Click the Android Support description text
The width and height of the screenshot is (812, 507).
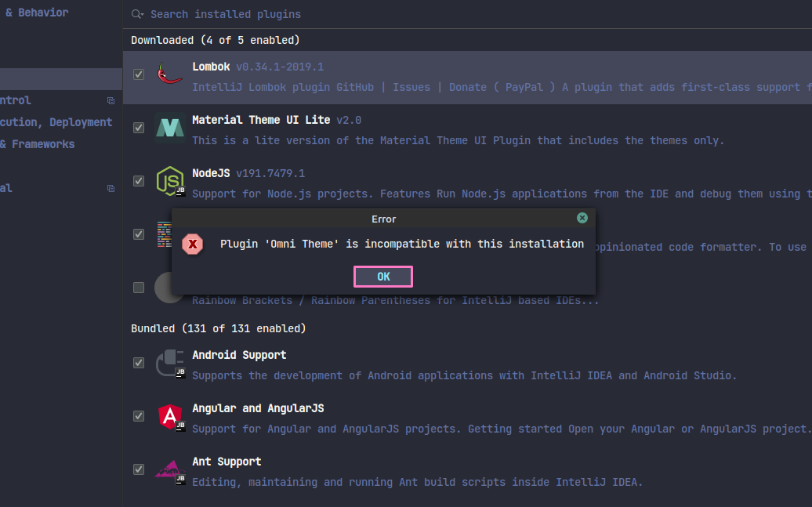[x=465, y=376]
